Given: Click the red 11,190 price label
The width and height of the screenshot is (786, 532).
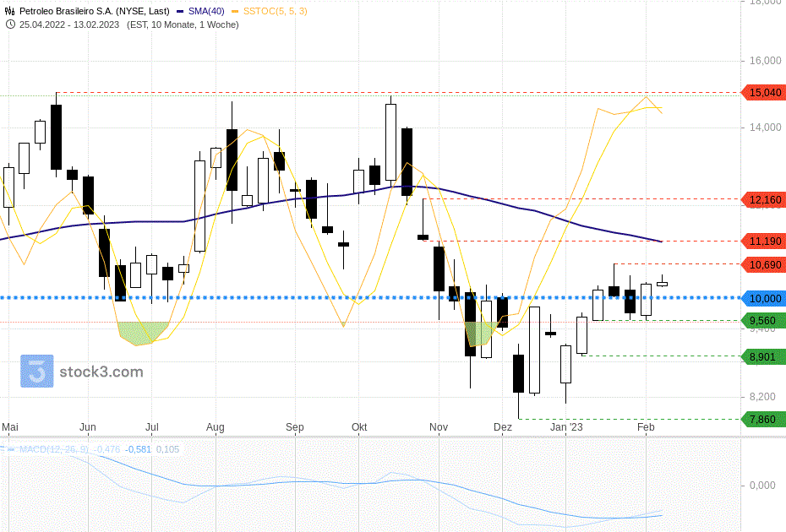Looking at the screenshot, I should 763,242.
